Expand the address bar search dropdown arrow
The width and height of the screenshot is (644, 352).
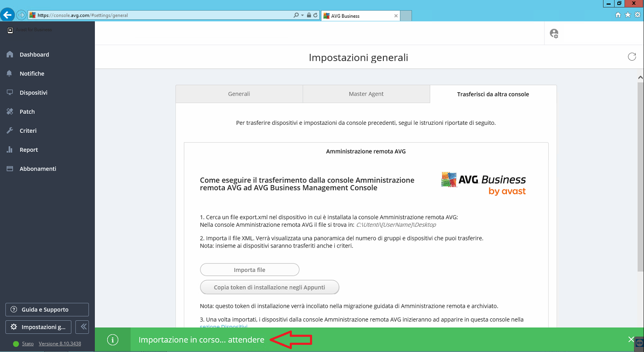[302, 15]
